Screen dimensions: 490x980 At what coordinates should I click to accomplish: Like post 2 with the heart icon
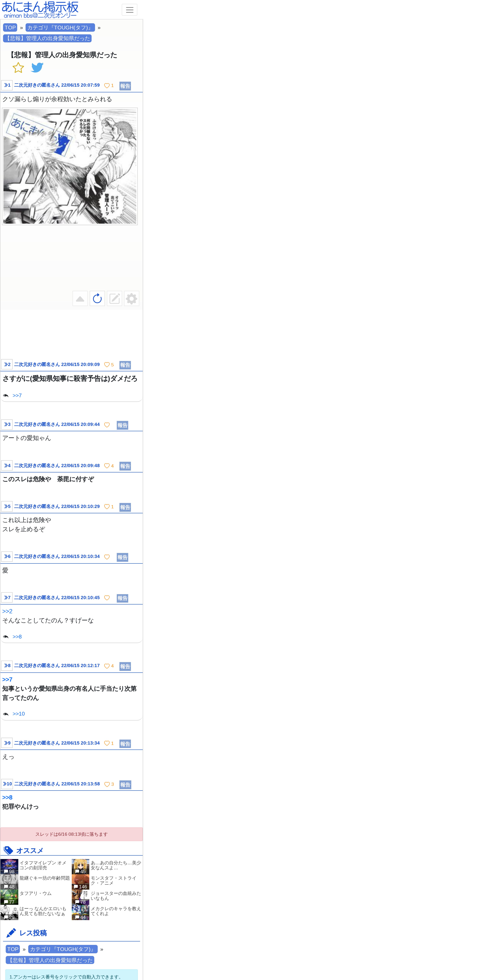107,365
